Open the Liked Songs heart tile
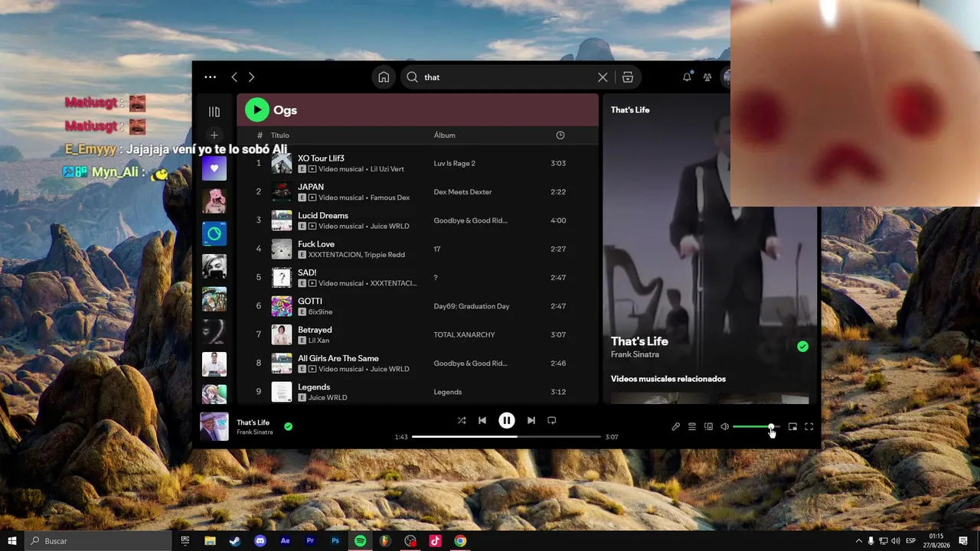The image size is (980, 551). point(214,168)
